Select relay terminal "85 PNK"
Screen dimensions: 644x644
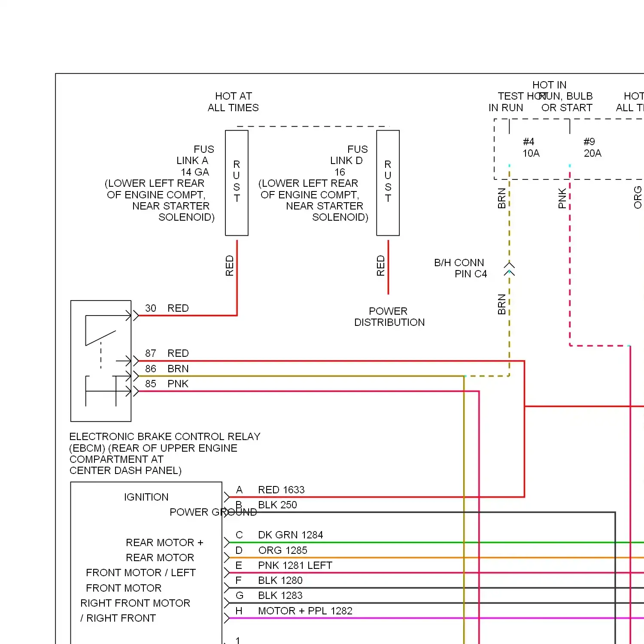167,384
